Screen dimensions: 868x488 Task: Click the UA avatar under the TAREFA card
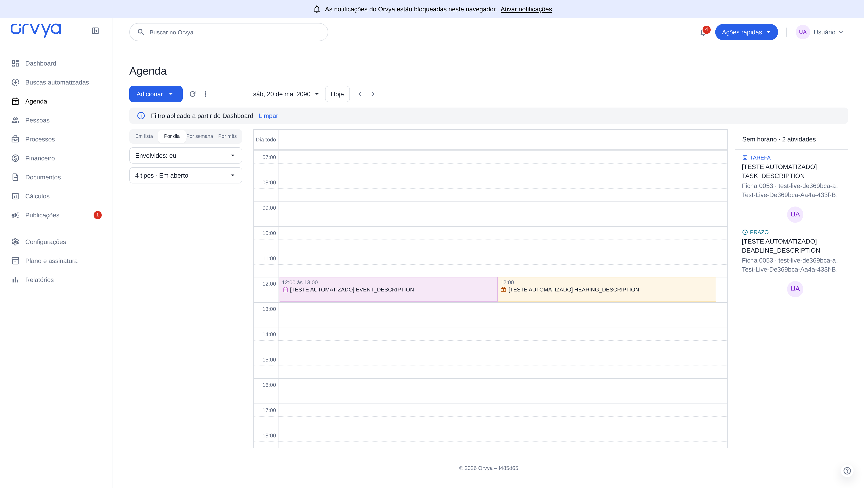tap(795, 215)
